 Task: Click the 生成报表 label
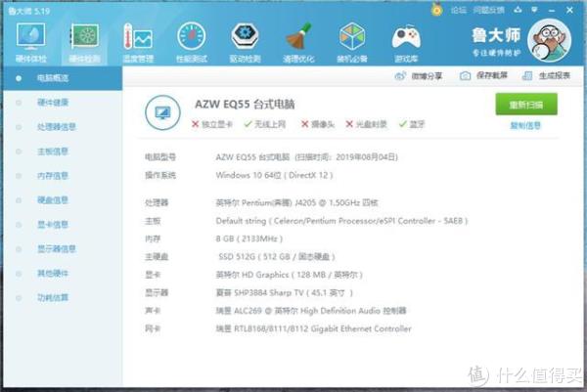[x=555, y=76]
